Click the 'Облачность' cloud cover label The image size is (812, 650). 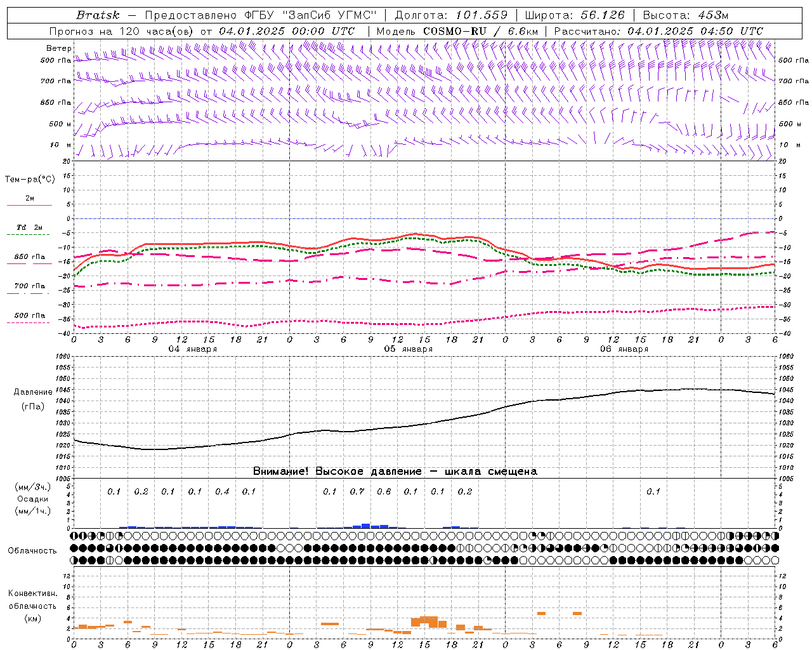point(32,551)
